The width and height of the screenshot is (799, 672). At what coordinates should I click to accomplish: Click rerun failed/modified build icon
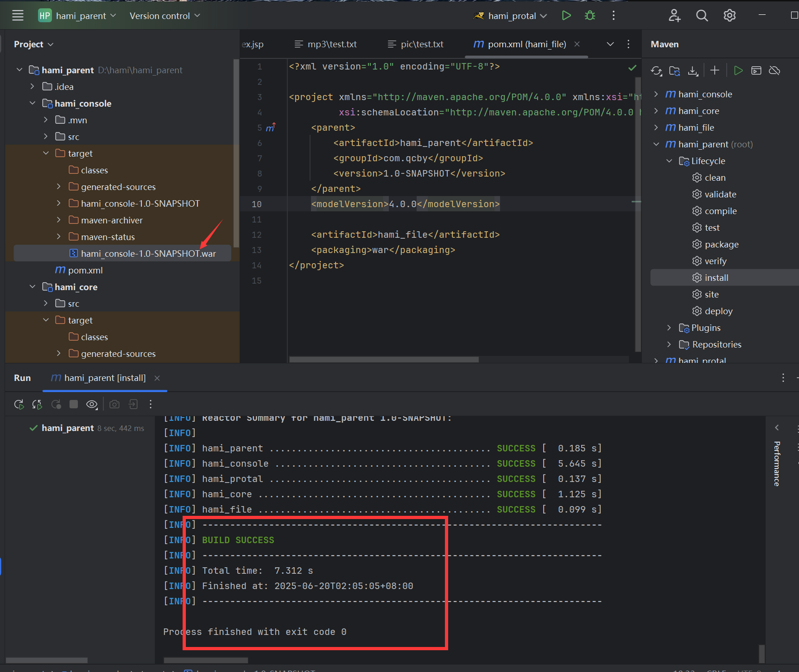tap(37, 404)
